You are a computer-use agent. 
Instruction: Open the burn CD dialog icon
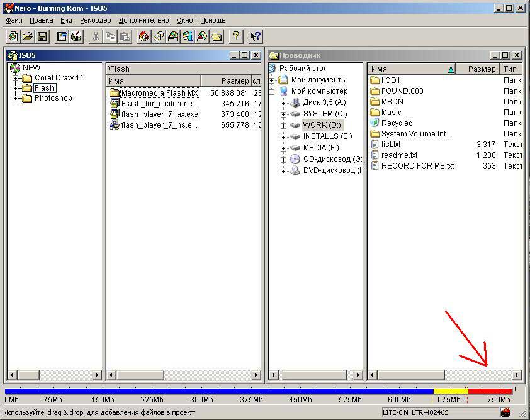tap(144, 36)
